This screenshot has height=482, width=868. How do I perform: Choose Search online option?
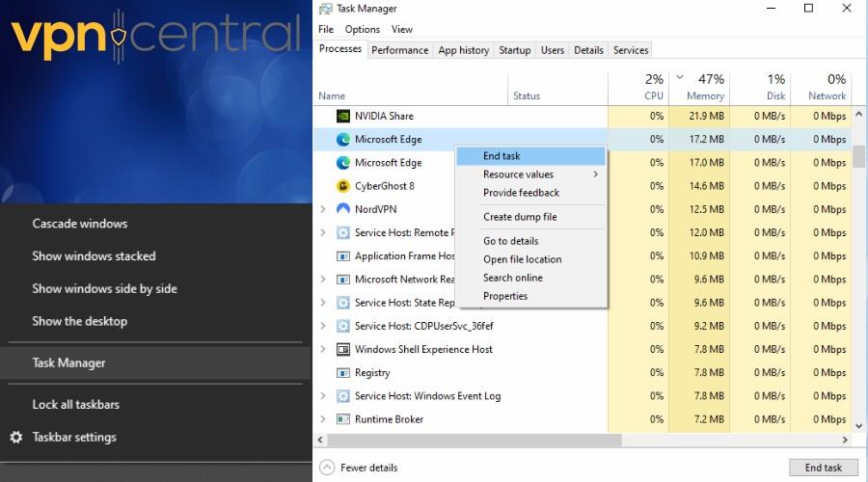[530, 278]
